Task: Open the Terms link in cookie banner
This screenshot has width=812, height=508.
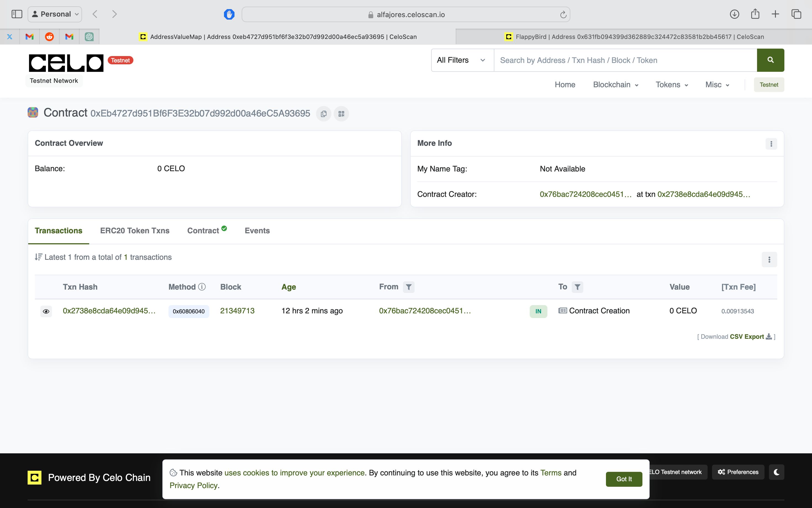Action: (551, 473)
